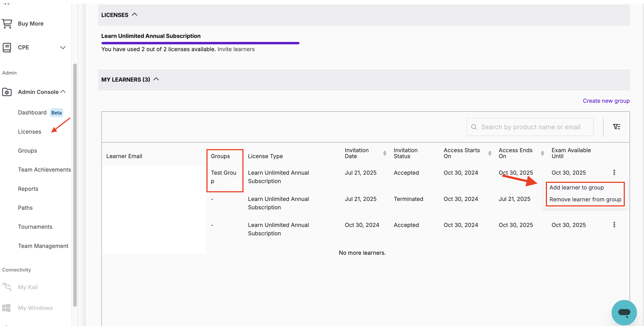Click the My Kali dragon icon
This screenshot has height=326, width=644.
click(7, 287)
